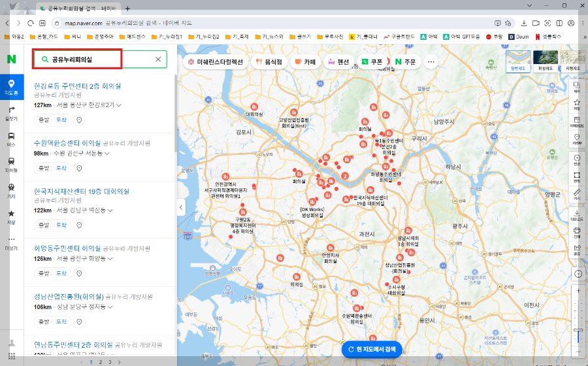Open 성남산업진흥원(회의실) result link
The height and width of the screenshot is (366, 588).
[69, 297]
